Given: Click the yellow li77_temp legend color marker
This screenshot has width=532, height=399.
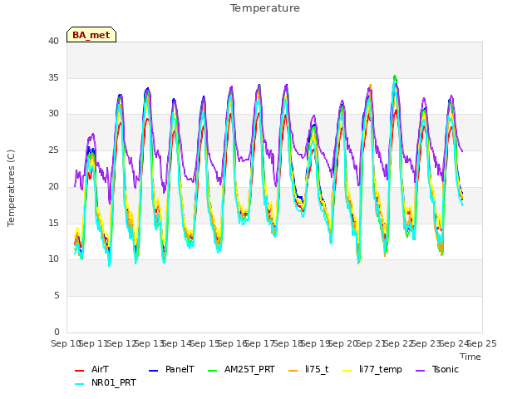Looking at the screenshot, I should point(347,371).
